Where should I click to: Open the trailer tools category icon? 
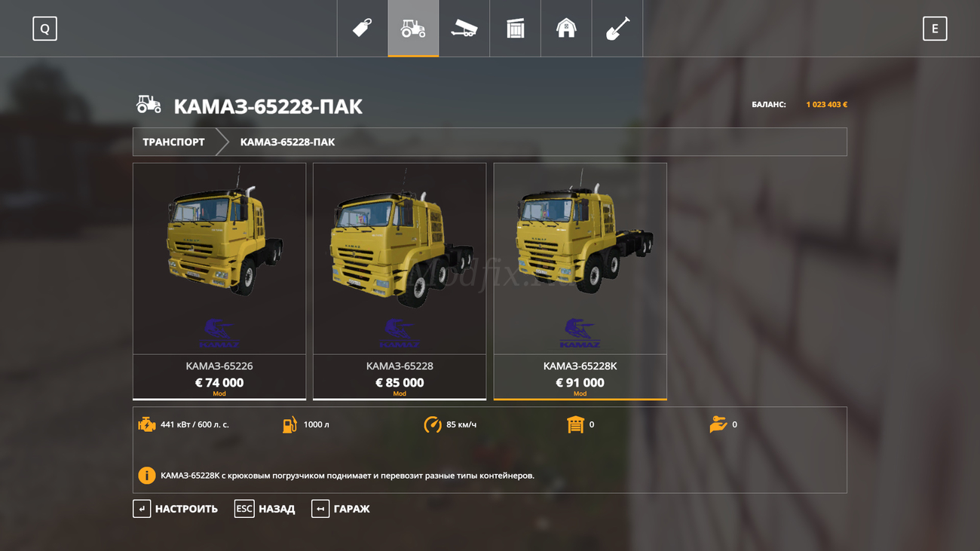tap(464, 29)
